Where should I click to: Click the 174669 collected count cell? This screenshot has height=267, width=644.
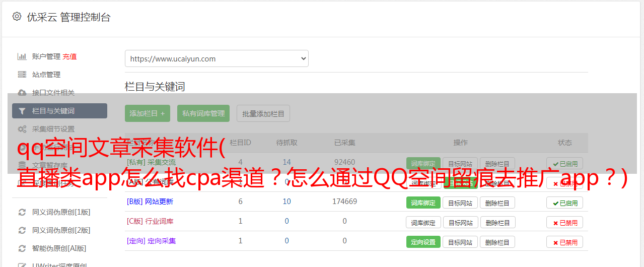click(344, 202)
